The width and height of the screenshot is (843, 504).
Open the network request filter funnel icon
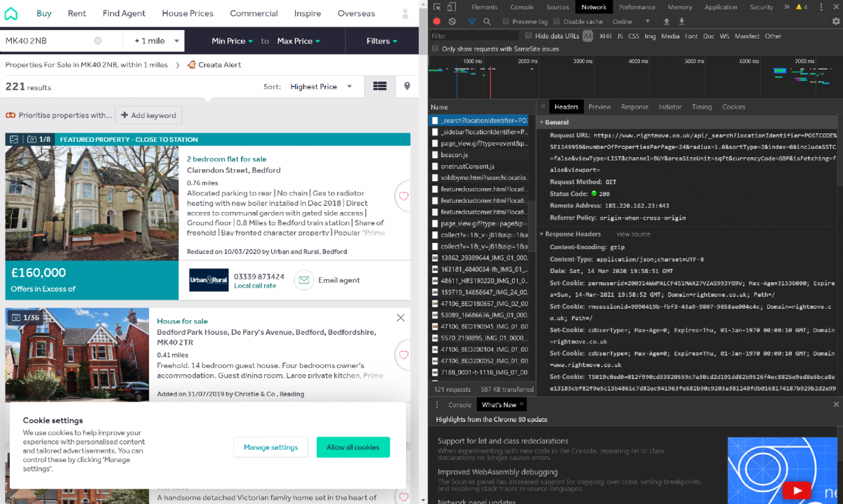(472, 22)
